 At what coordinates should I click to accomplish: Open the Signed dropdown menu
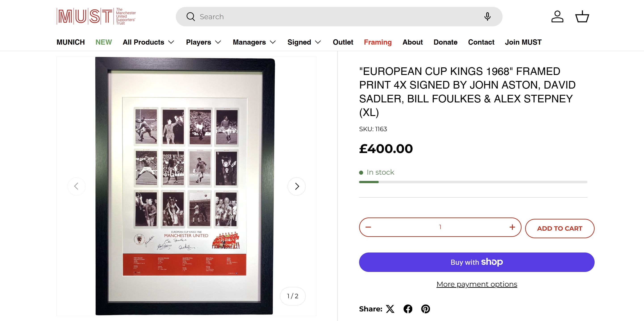304,42
